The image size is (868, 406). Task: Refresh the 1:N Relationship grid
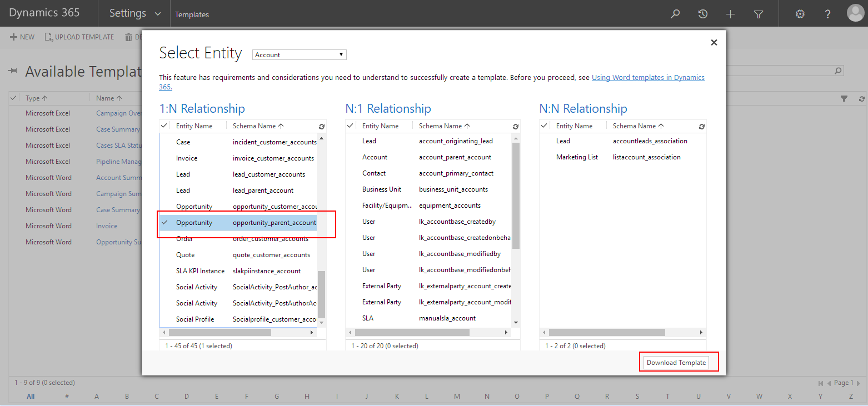pyautogui.click(x=322, y=127)
